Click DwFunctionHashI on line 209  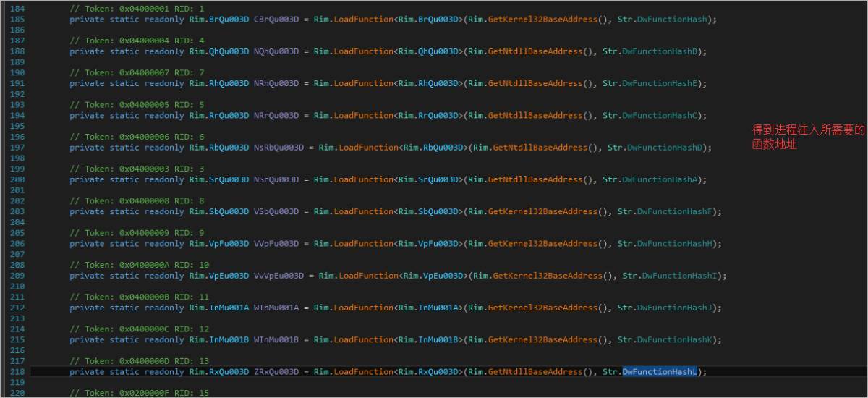click(x=679, y=275)
